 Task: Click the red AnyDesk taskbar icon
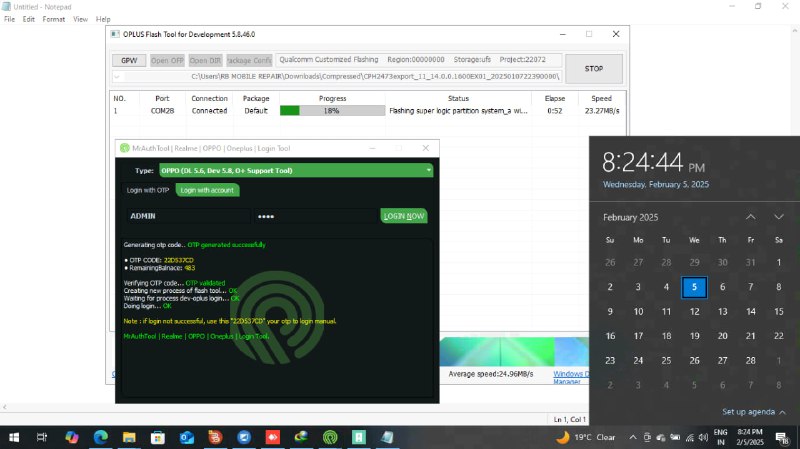pos(273,437)
